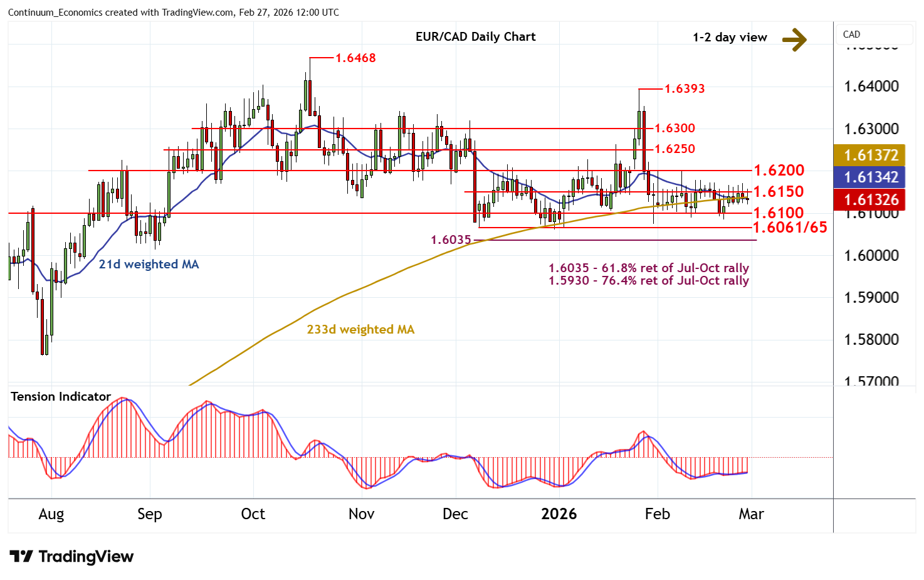Click the sideways arrow next to 1-2 day view
924x580 pixels.
[x=794, y=40]
